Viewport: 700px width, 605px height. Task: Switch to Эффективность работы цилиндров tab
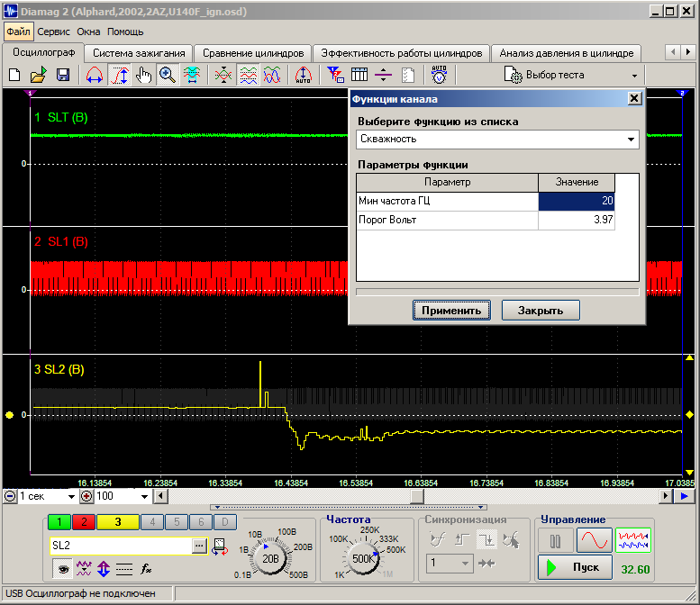(401, 53)
